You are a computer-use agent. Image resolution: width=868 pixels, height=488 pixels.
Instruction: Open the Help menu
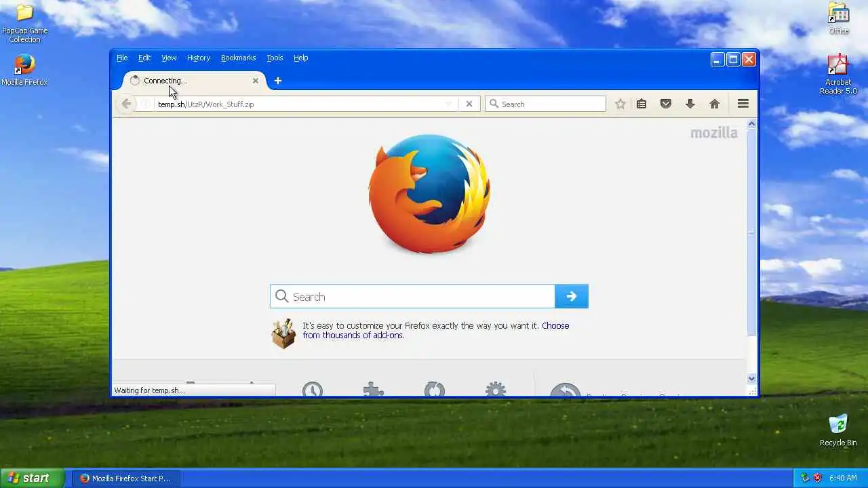coord(301,58)
